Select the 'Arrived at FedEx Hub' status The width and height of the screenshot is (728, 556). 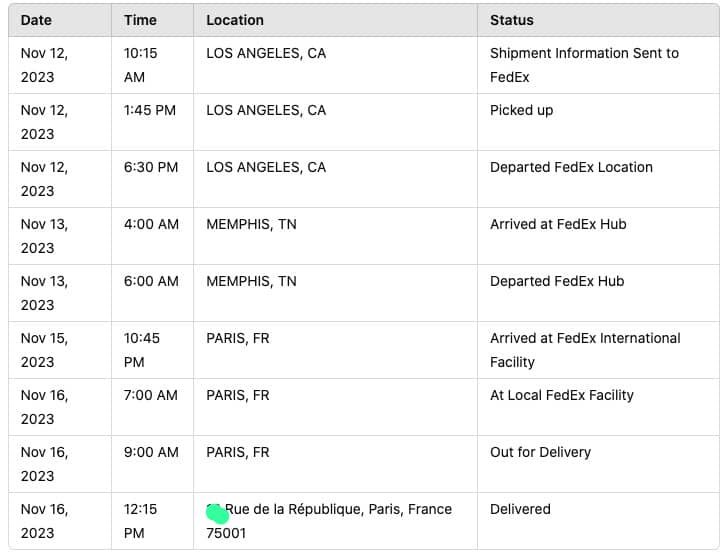coord(558,224)
